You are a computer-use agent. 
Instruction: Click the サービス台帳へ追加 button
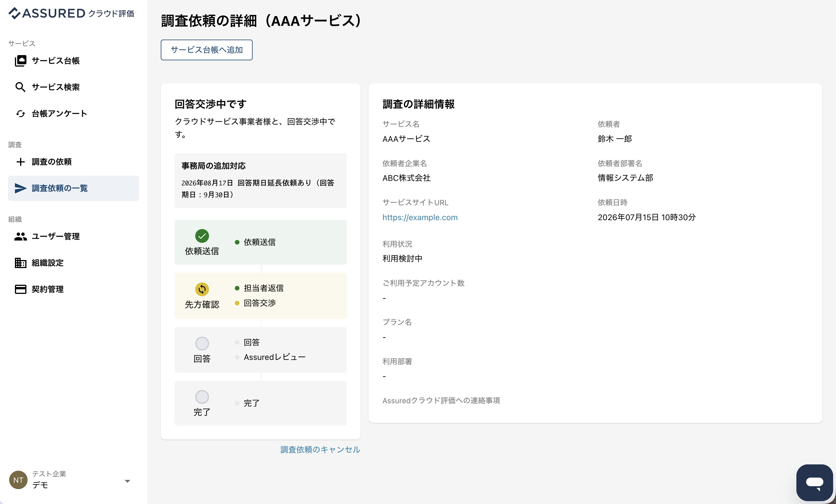tap(206, 50)
